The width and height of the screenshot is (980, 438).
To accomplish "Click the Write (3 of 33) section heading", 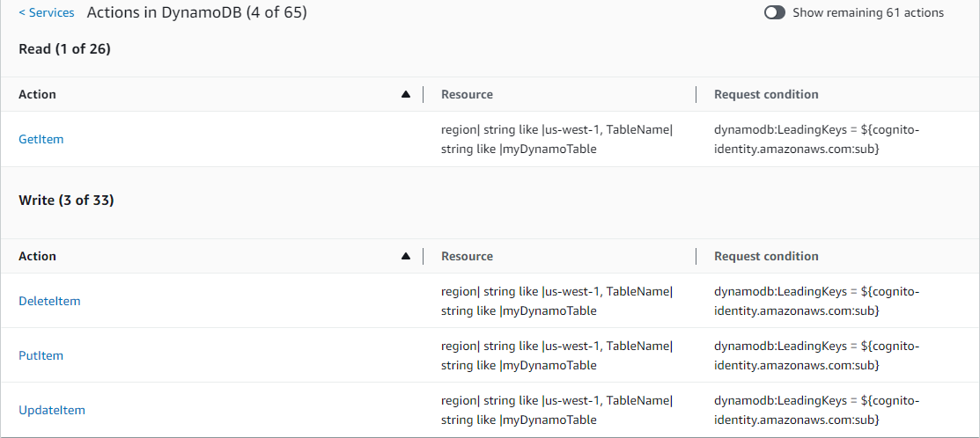I will coord(66,201).
